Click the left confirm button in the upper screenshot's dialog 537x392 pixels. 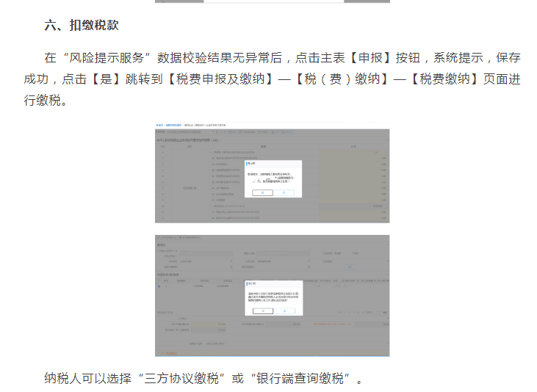tap(262, 192)
